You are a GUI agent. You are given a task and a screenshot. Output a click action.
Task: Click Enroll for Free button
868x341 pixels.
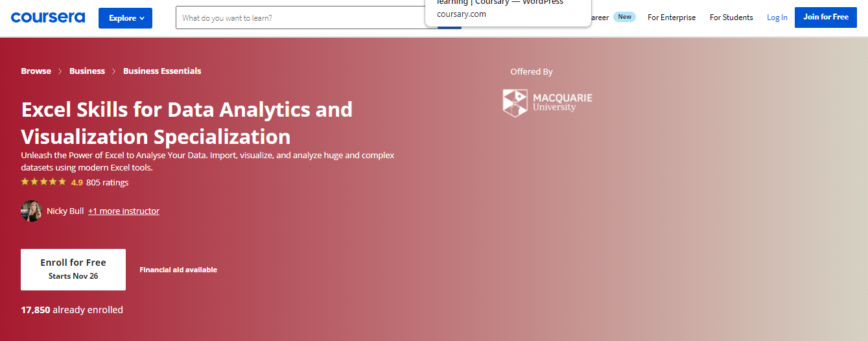click(x=73, y=269)
